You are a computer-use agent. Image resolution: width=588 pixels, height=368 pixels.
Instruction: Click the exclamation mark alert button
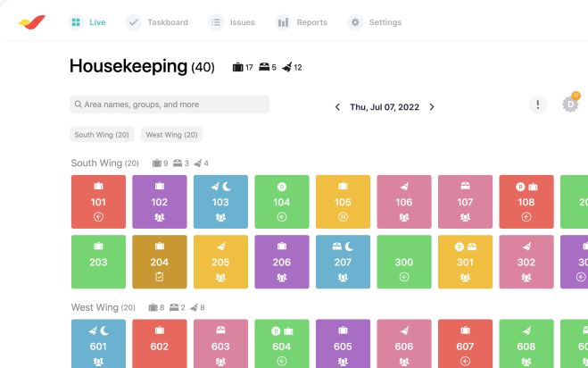[538, 105]
